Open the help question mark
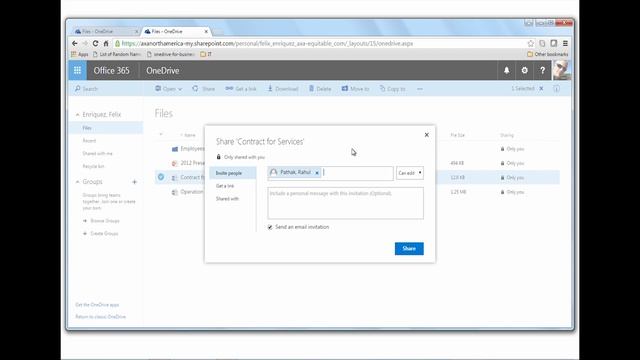 [542, 71]
